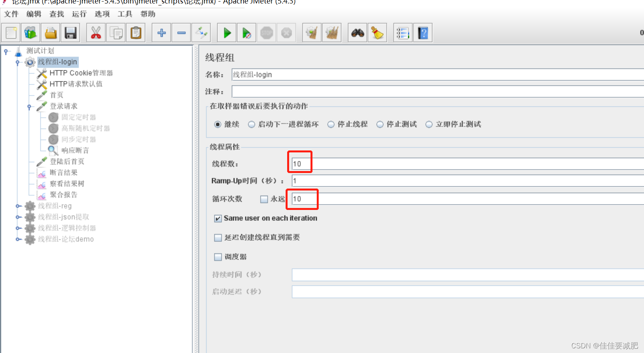Expand the 线程组-论坛demo tree node
The image size is (644, 353).
point(18,239)
